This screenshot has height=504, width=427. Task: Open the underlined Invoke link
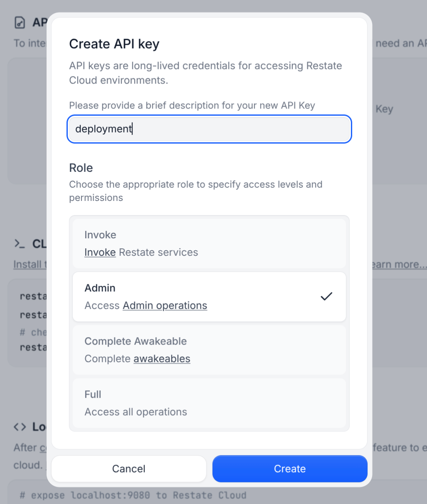tap(100, 252)
